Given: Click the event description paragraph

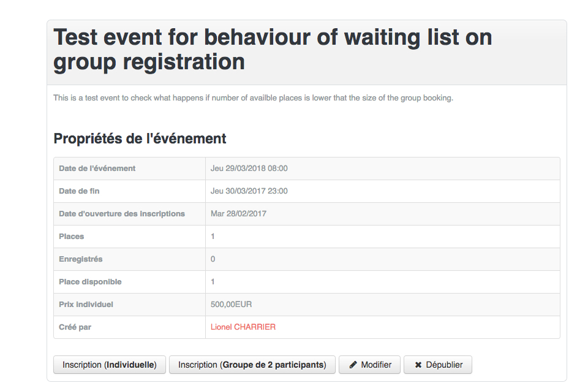Looking at the screenshot, I should pos(253,98).
